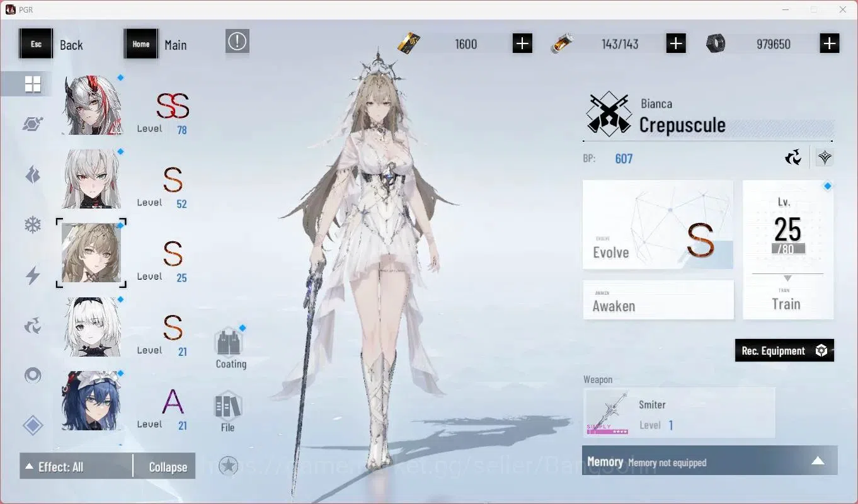
Task: Click the Rec. Equipment cube icon
Action: 821,351
